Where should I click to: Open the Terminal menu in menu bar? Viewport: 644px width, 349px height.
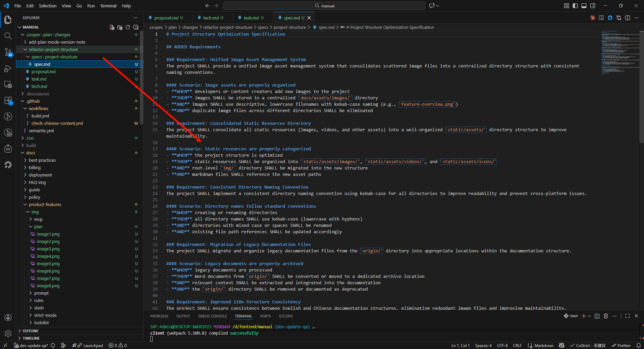tap(108, 6)
